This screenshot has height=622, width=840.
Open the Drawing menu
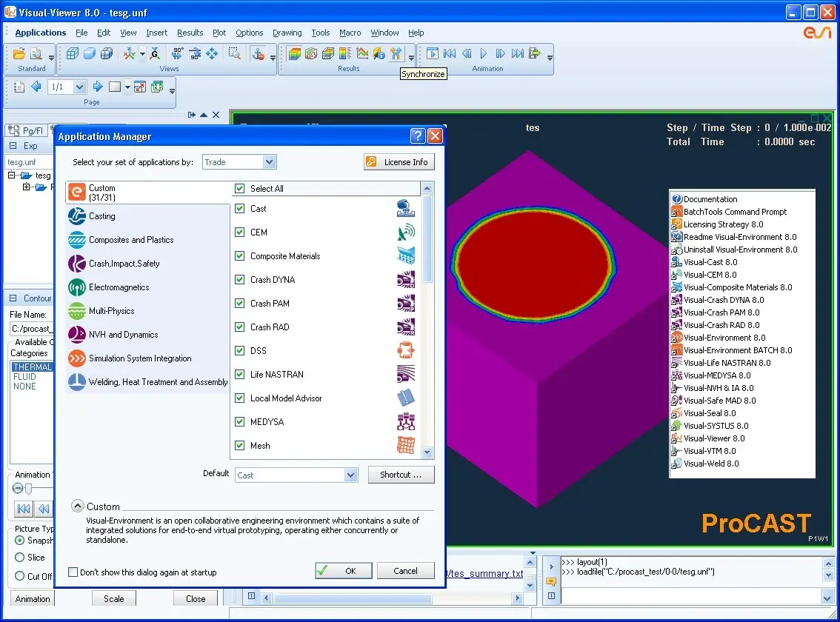(x=287, y=33)
